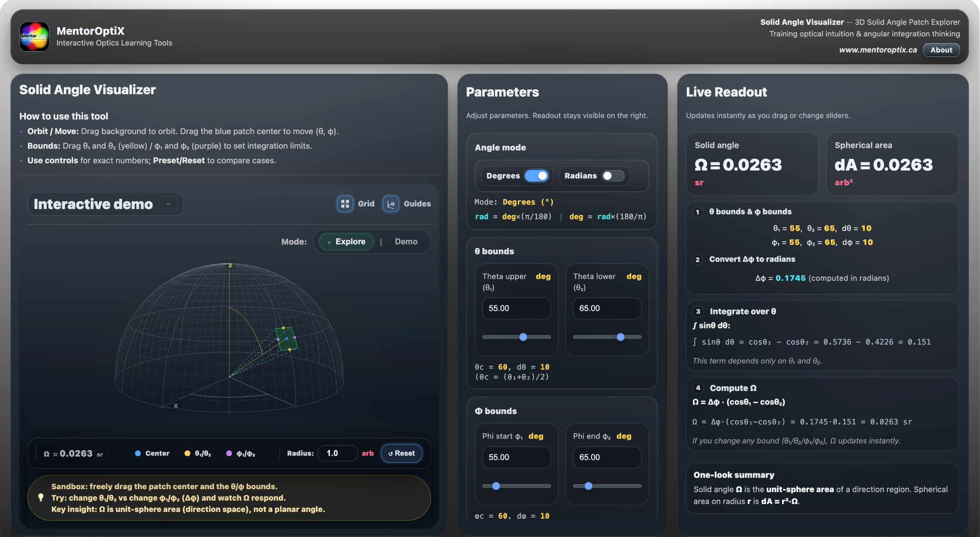
Task: Switch to Demo mode
Action: [406, 242]
